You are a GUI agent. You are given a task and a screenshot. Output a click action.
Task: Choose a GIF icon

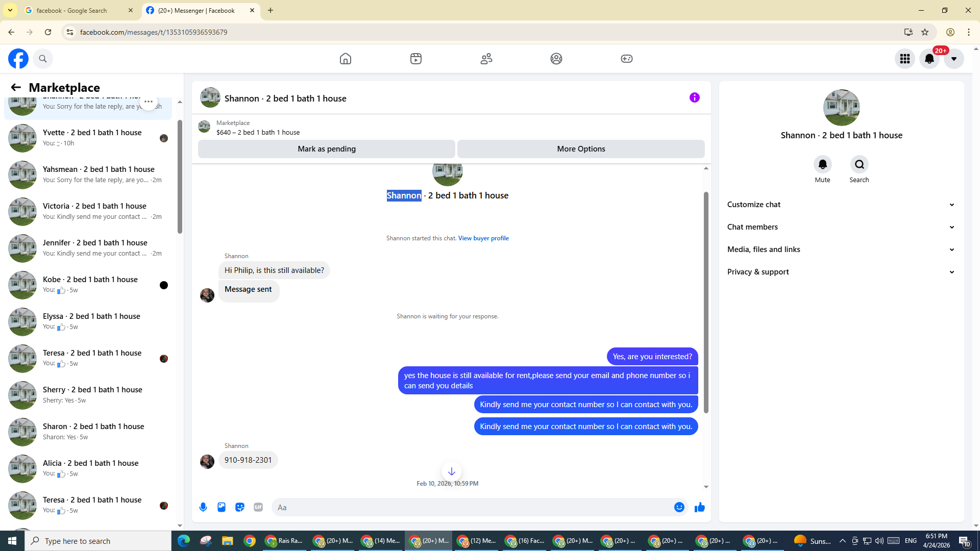(x=258, y=507)
